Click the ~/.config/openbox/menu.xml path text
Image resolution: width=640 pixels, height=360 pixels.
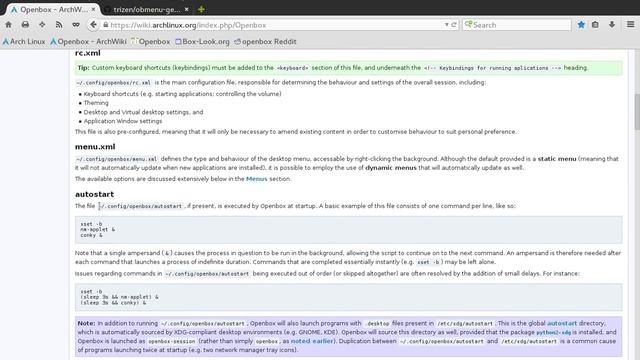coord(116,159)
